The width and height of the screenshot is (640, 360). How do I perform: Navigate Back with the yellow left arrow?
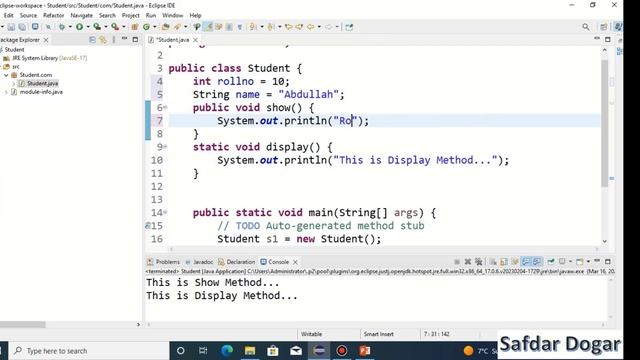[x=311, y=27]
